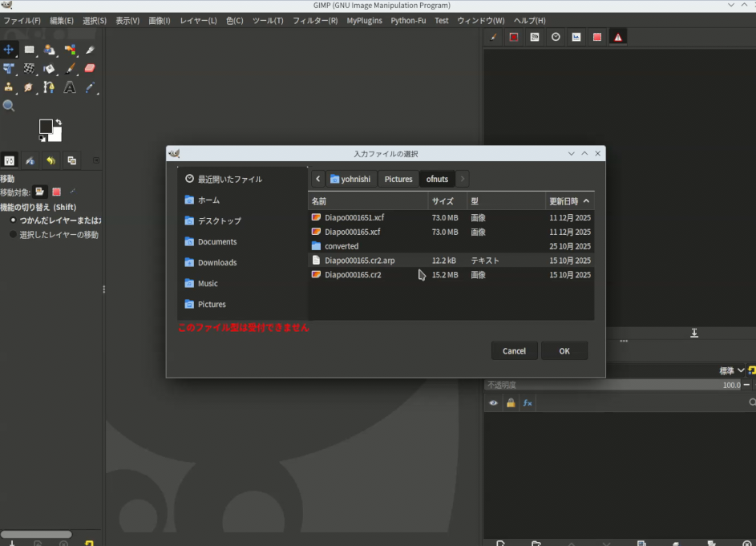Switch to the Tool Options tab
This screenshot has height=546, width=756.
point(9,160)
